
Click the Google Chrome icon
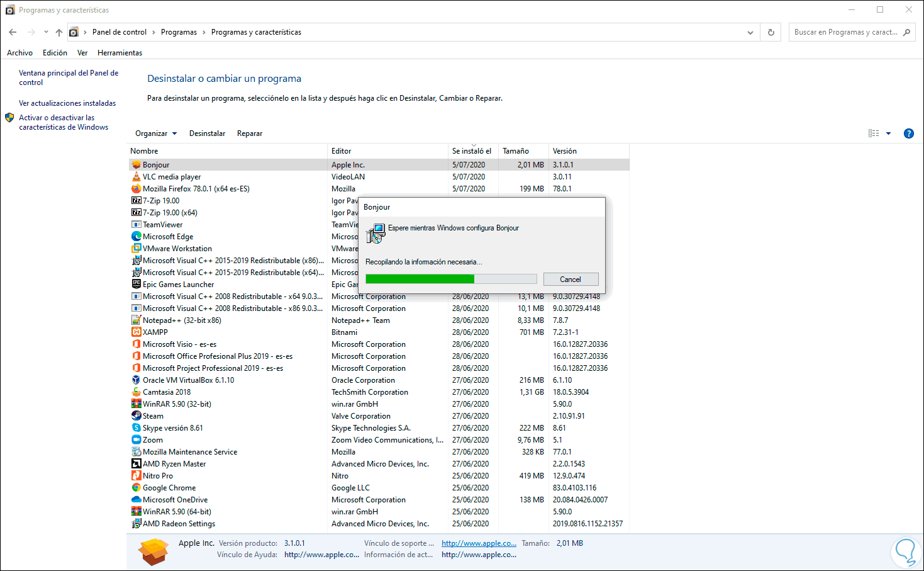(x=136, y=488)
